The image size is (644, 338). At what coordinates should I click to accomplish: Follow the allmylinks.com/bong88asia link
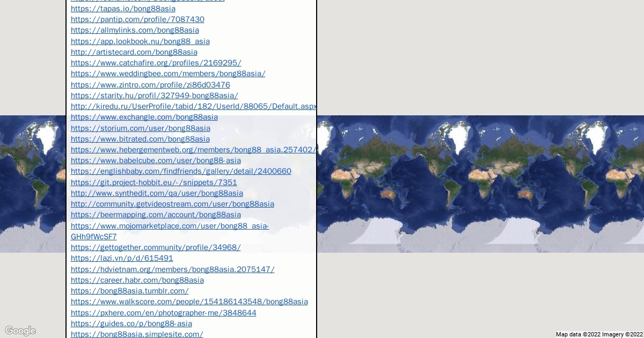pos(135,30)
